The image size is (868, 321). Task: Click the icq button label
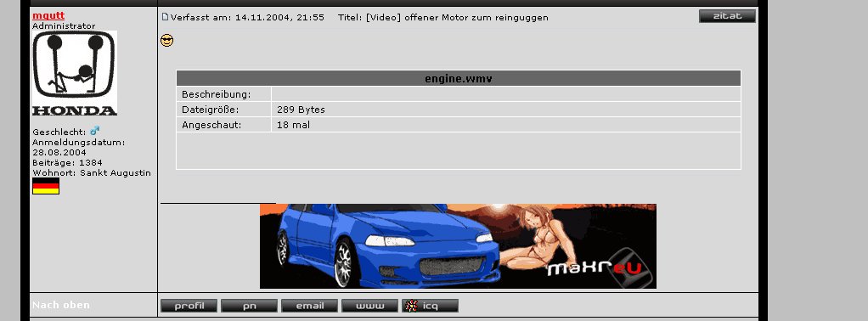[431, 306]
